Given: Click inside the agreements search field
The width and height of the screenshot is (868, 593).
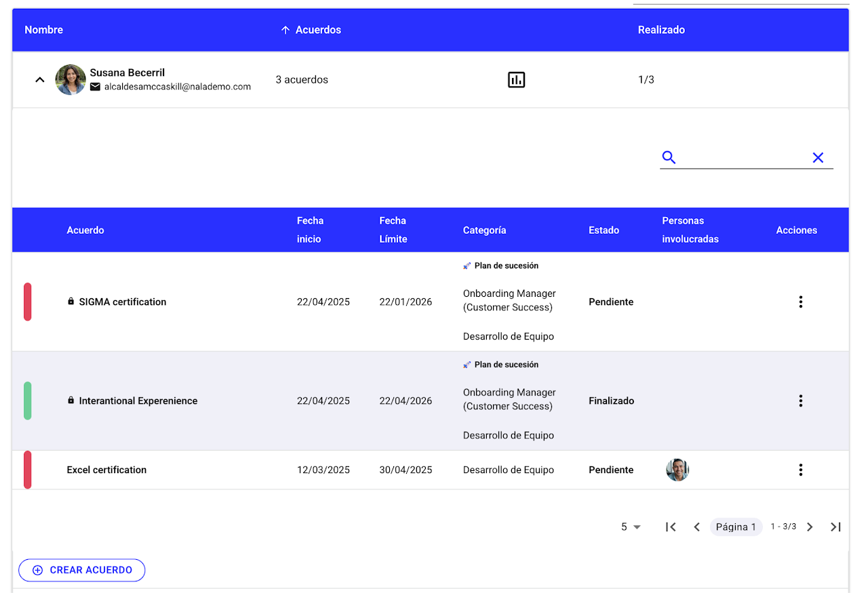Looking at the screenshot, I should pos(743,157).
